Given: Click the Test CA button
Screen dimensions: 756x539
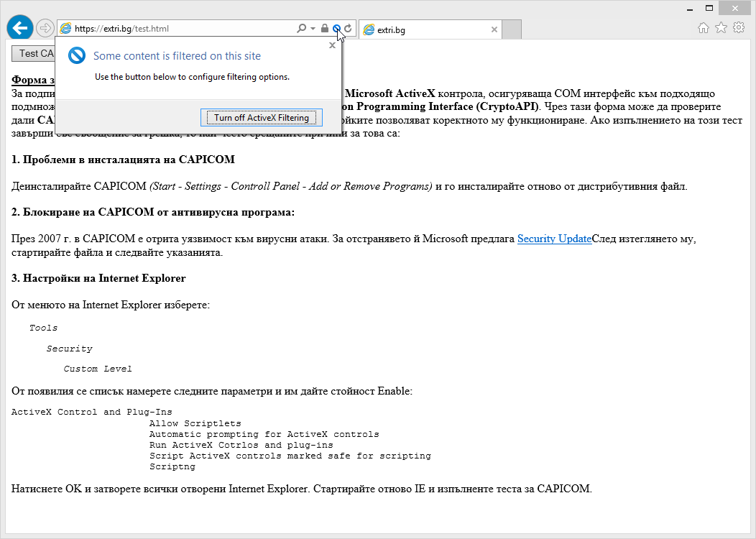Looking at the screenshot, I should [33, 53].
